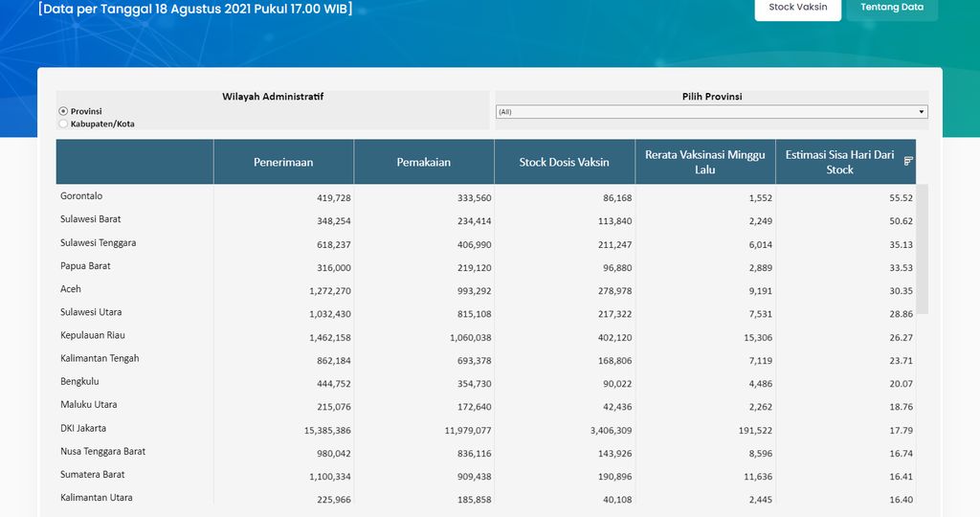The image size is (980, 517).
Task: Open the Stock Vaksin tab
Action: [x=797, y=8]
